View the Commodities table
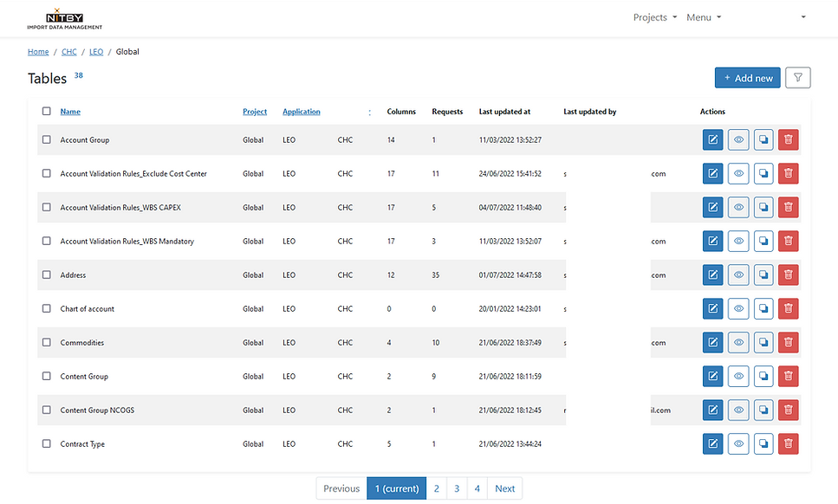Viewport: 838px width, 504px height. [738, 342]
